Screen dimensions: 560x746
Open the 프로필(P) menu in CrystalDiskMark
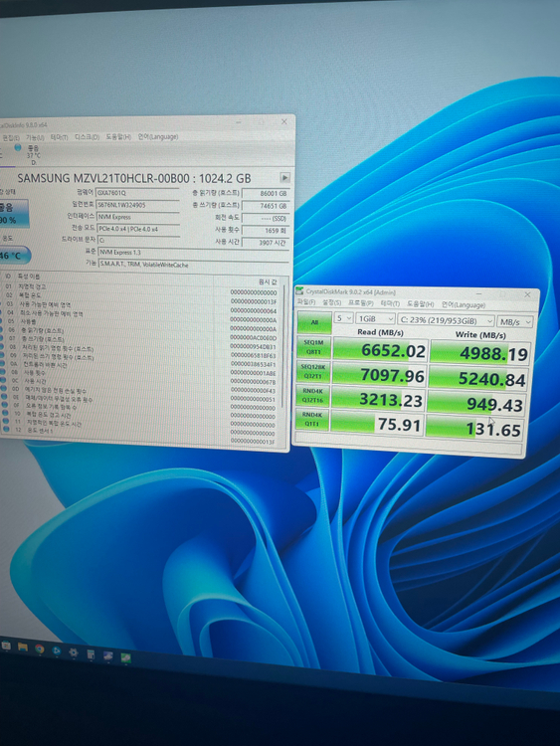pos(361,303)
